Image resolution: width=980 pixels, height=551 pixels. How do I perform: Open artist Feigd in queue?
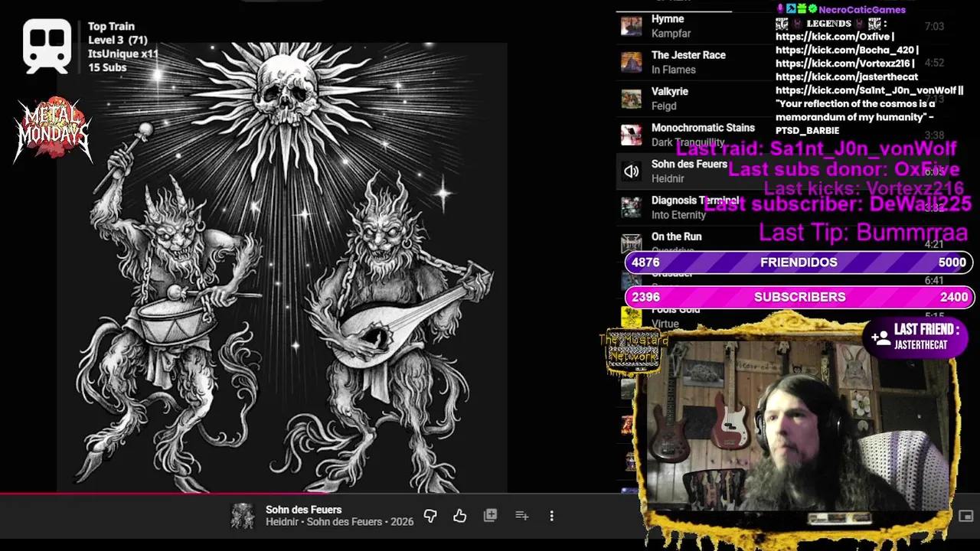pos(664,106)
